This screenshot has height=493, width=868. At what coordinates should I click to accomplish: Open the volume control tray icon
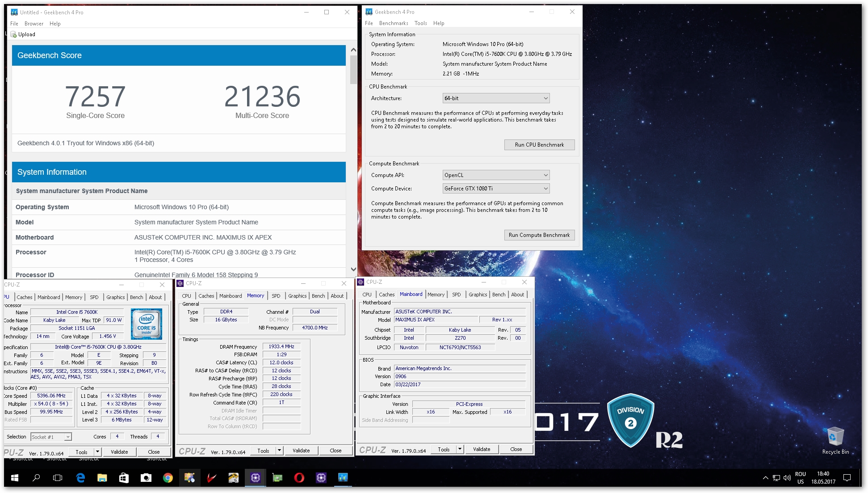pyautogui.click(x=787, y=478)
